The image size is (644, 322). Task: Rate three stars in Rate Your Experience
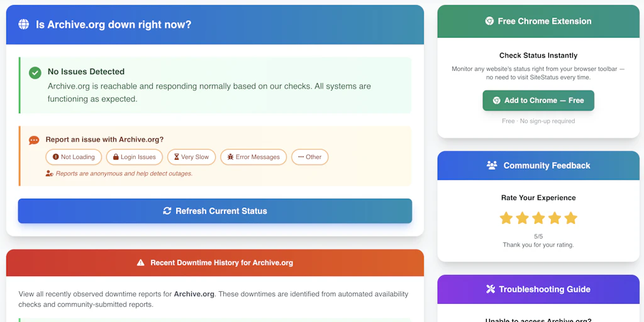538,218
